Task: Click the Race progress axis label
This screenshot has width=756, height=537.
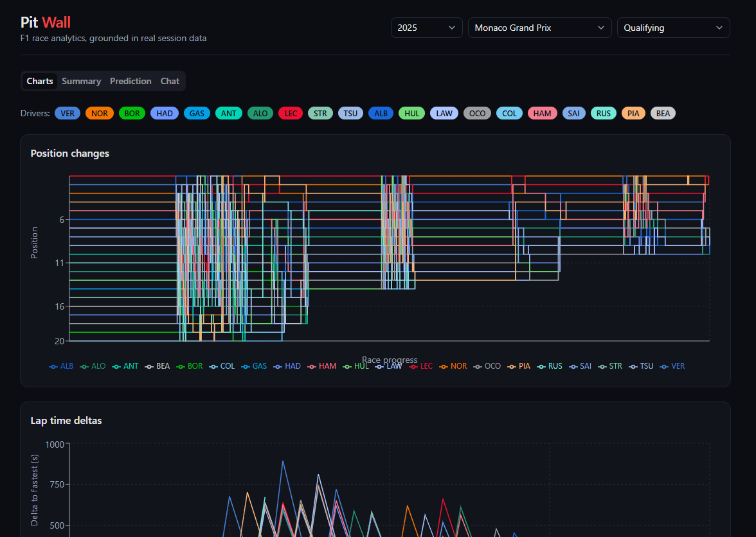Action: (x=390, y=360)
